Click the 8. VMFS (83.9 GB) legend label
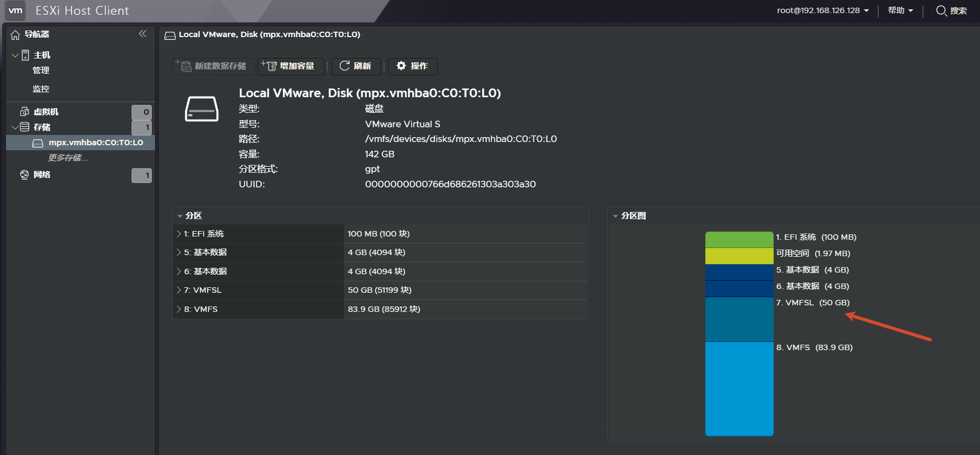This screenshot has width=980, height=455. (814, 347)
